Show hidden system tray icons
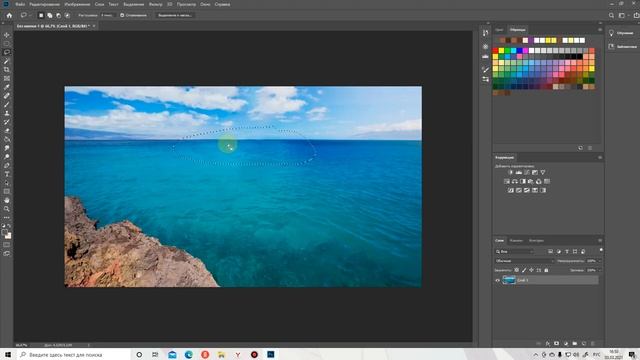Image resolution: width=640 pixels, height=360 pixels. point(536,355)
